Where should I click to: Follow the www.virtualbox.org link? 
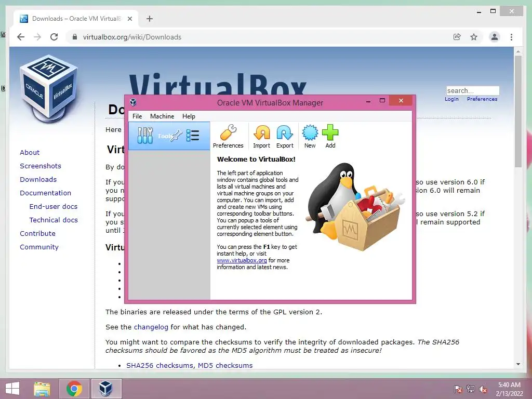tap(242, 260)
